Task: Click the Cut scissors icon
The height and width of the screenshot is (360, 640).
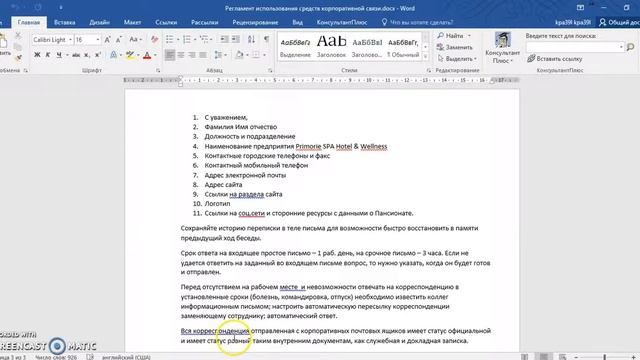Action: pyautogui.click(x=18, y=36)
